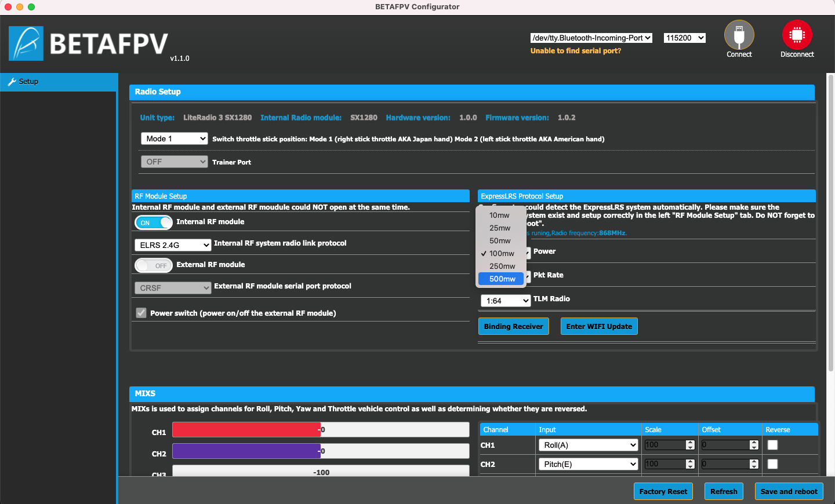
Task: Open the 115200 baud rate dropdown
Action: [685, 38]
